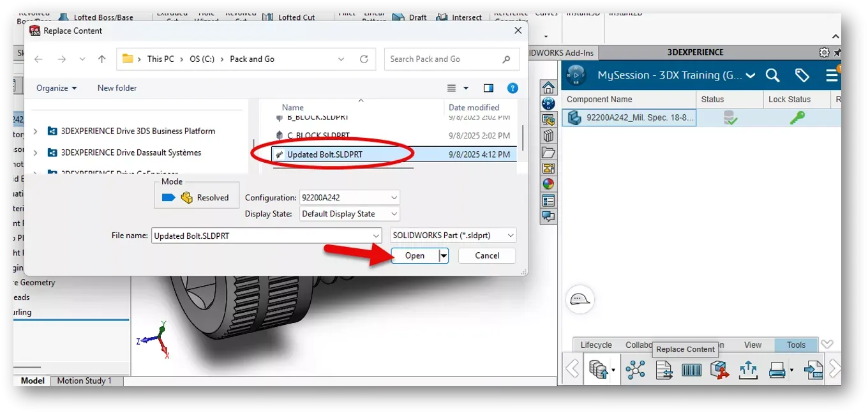Click the CSV export document icon
This screenshot has height=413, width=868.
click(813, 370)
